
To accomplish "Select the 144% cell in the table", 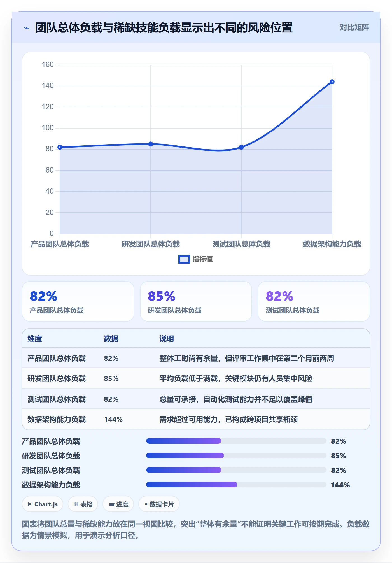I will click(x=113, y=419).
